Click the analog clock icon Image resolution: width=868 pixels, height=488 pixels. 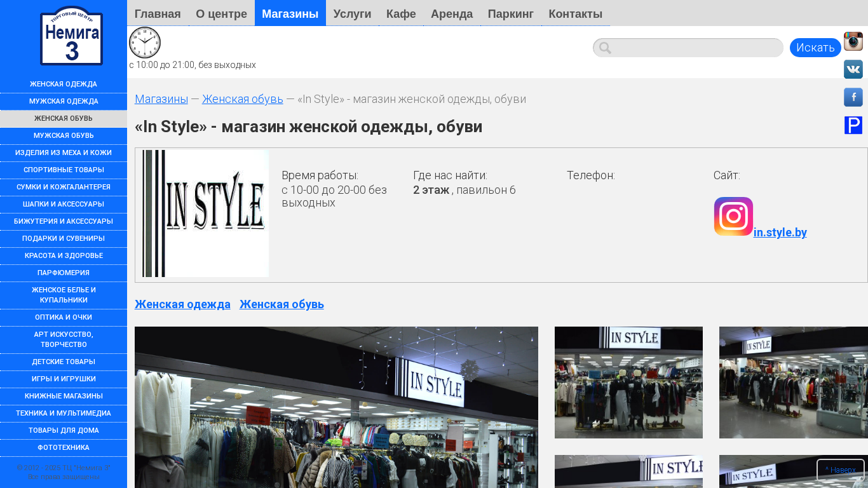pyautogui.click(x=145, y=43)
